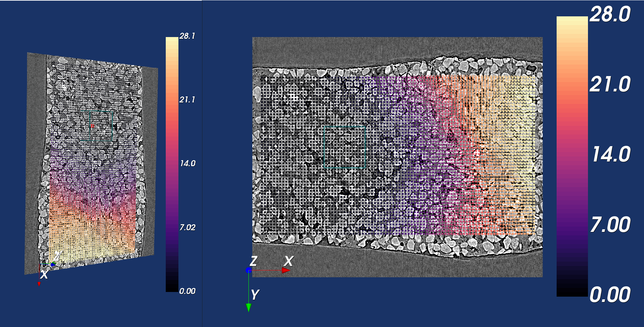
Task: Click the blue Z axis dot in right view
Action: 248,270
